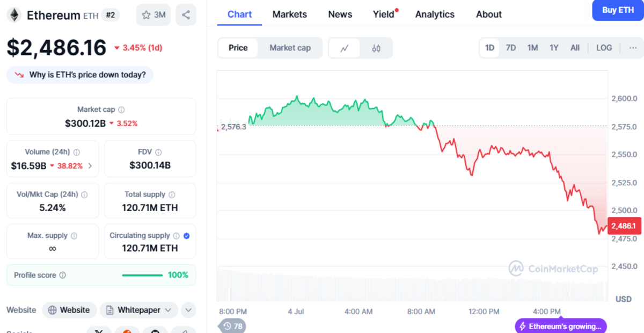644x333 pixels.
Task: Click the USD currency label
Action: pyautogui.click(x=623, y=299)
